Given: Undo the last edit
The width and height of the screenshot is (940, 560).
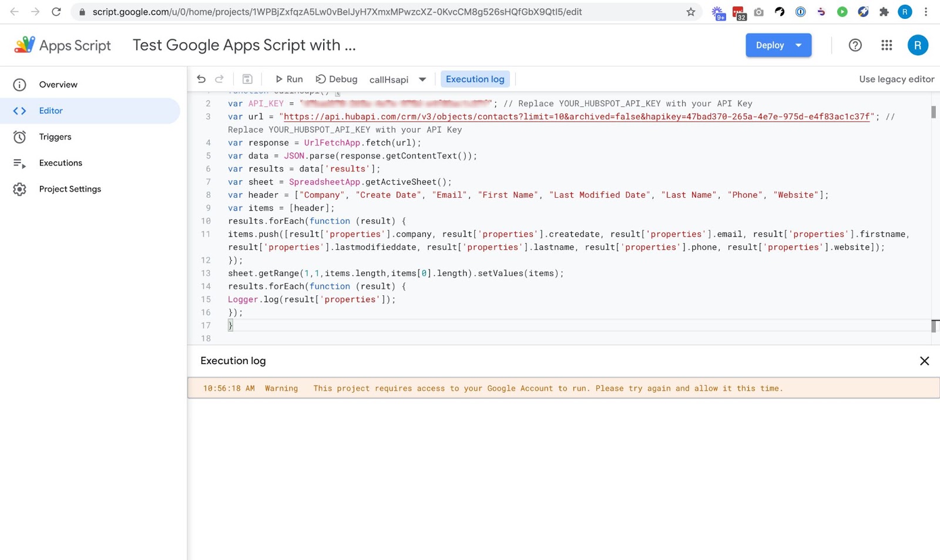Looking at the screenshot, I should [202, 79].
